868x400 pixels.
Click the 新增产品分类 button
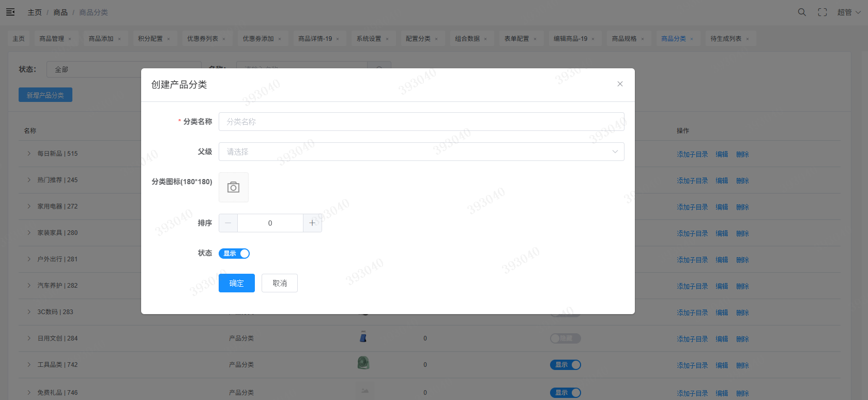(45, 95)
